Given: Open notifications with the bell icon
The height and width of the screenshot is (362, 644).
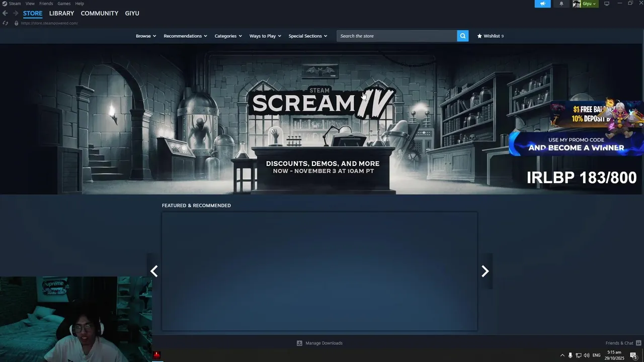Looking at the screenshot, I should click(x=561, y=4).
